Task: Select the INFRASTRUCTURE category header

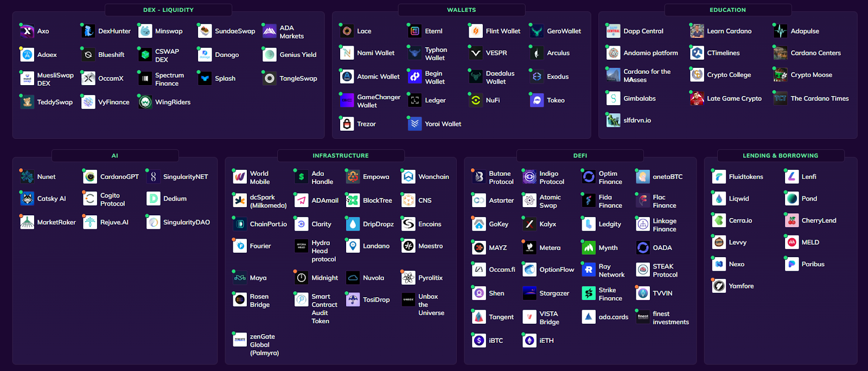Action: point(341,156)
